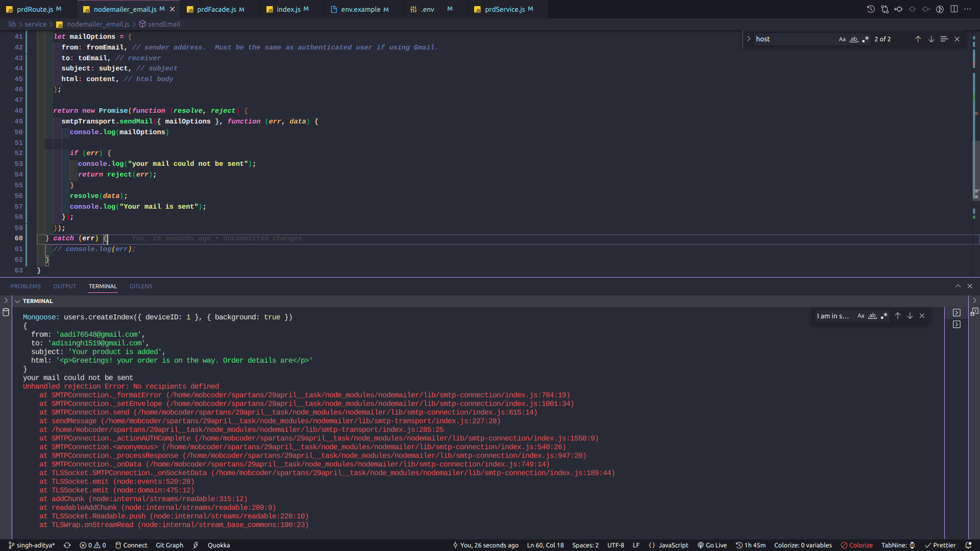Select the GITLENS panel tab
This screenshot has height=551, width=980.
tap(140, 287)
